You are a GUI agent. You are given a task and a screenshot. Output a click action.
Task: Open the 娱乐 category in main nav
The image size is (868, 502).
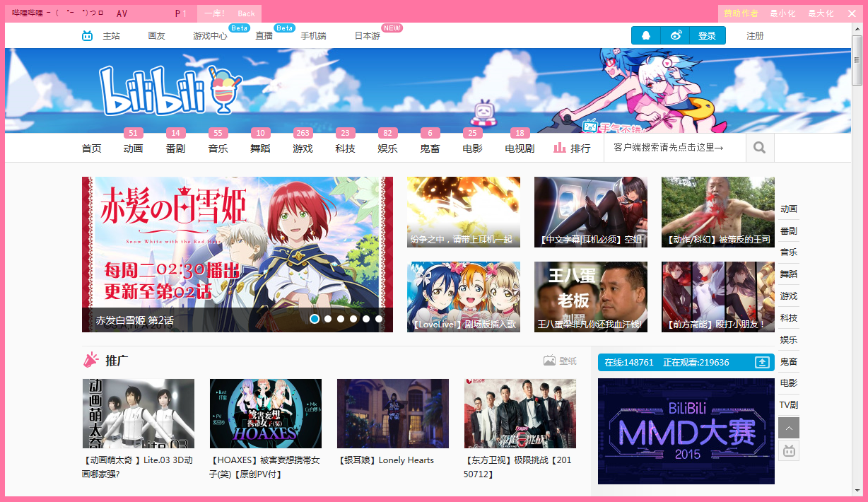point(387,148)
